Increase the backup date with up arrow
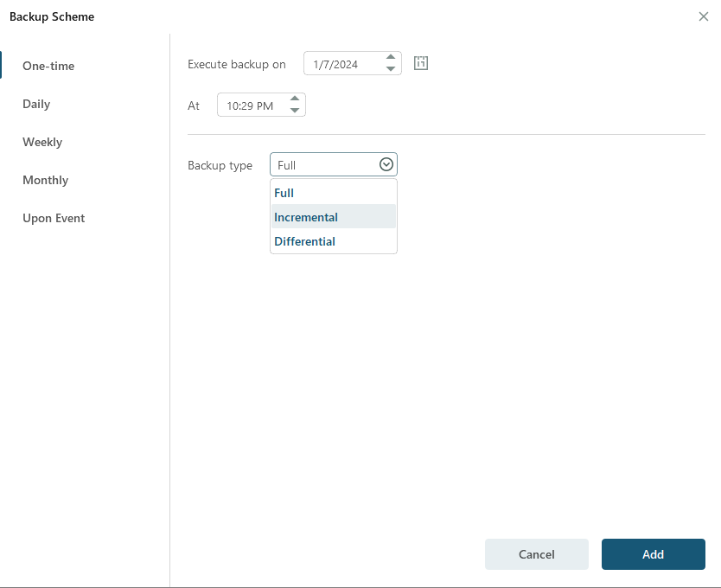The image size is (721, 588). click(x=391, y=58)
